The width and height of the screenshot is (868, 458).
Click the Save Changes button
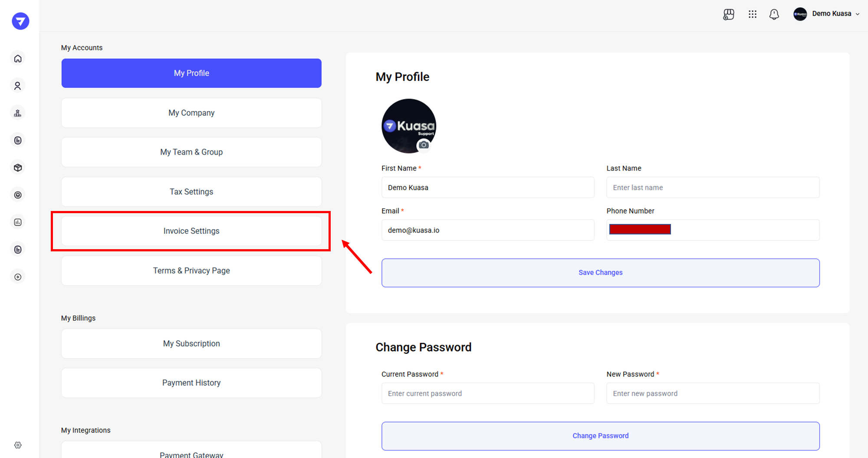pyautogui.click(x=600, y=273)
